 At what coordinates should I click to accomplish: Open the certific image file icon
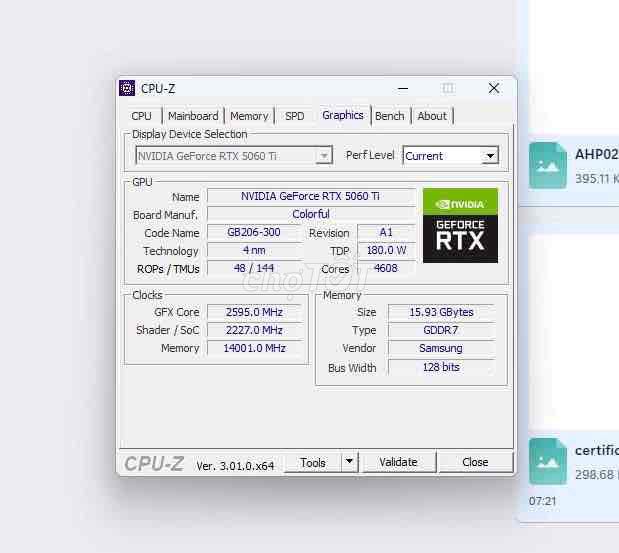[x=548, y=461]
